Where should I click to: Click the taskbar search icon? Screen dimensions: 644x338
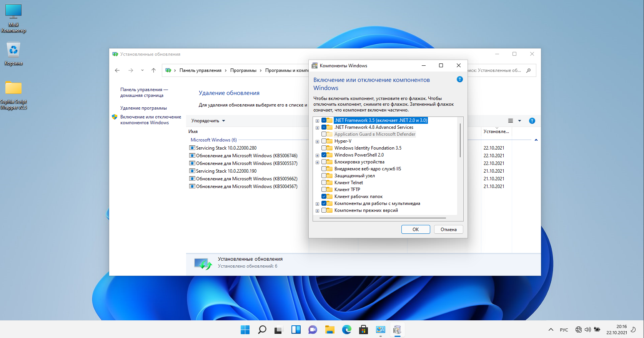tap(262, 330)
